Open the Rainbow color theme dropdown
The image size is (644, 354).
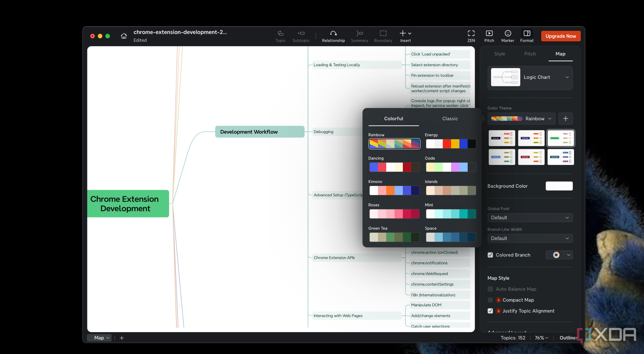[521, 119]
